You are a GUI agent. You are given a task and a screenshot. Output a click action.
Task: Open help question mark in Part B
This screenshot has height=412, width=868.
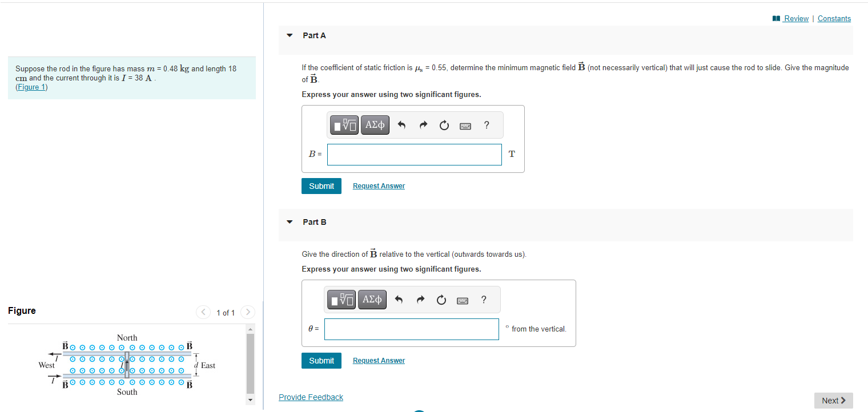click(x=484, y=300)
